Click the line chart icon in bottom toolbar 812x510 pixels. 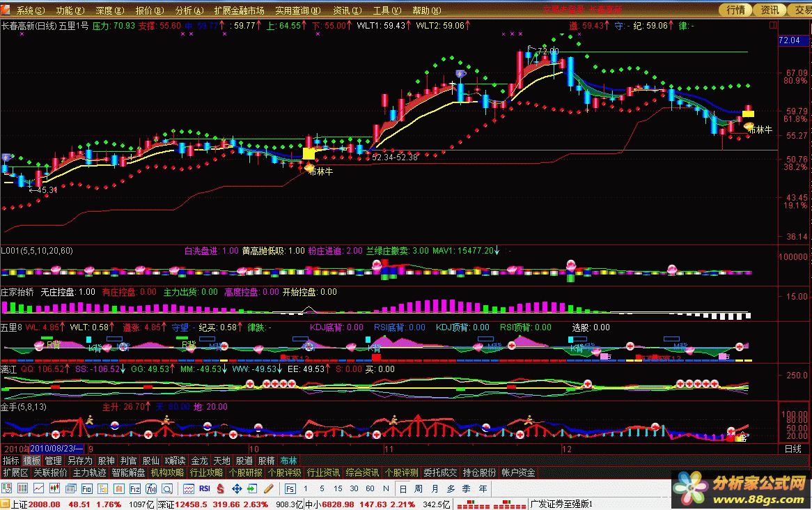[38, 489]
